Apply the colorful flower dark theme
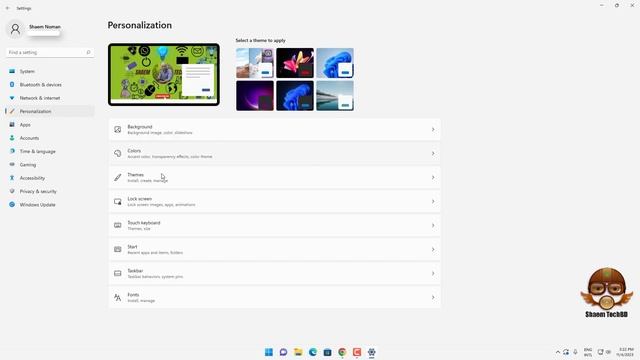The width and height of the screenshot is (640, 360). pos(295,63)
